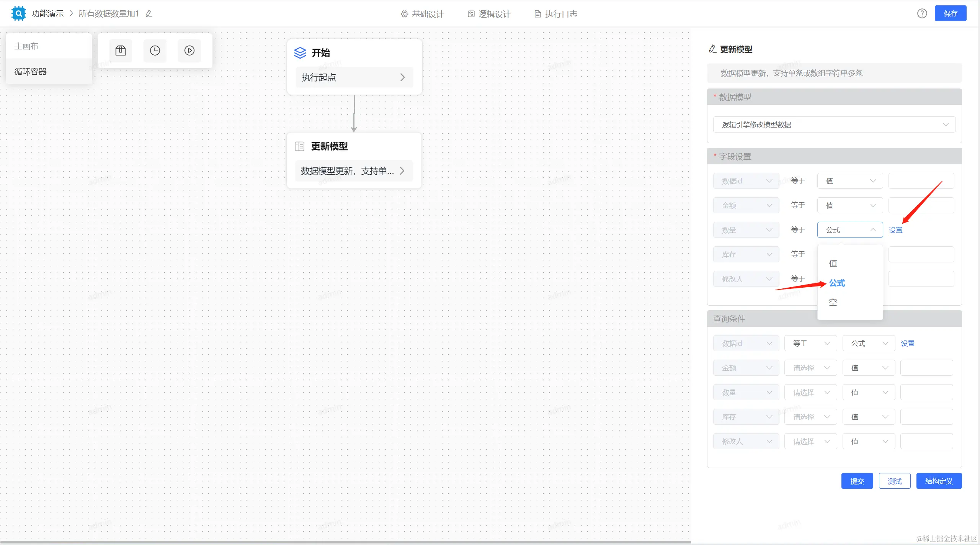Image resolution: width=980 pixels, height=545 pixels.
Task: Click the edit pencil next to title
Action: click(149, 14)
